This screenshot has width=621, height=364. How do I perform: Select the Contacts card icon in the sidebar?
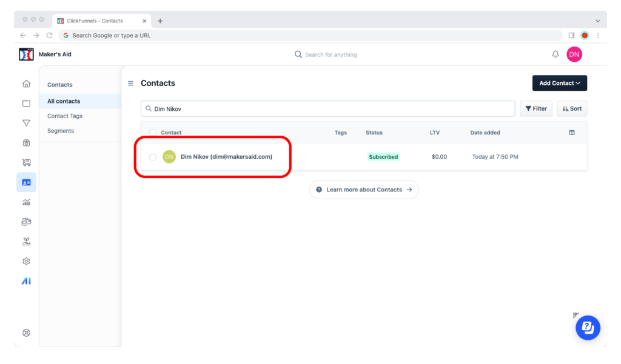pos(26,182)
